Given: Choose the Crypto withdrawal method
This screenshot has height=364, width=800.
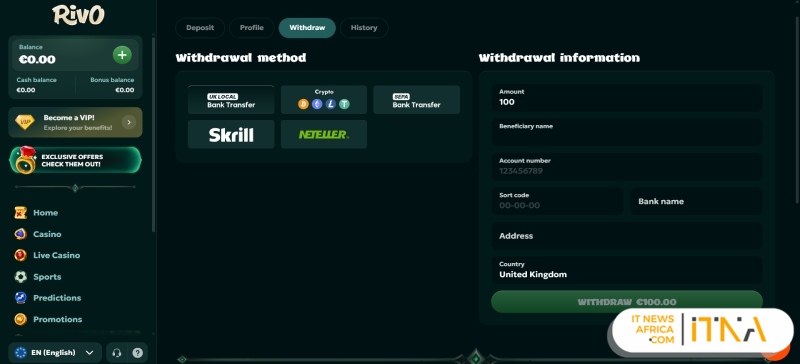Looking at the screenshot, I should pos(324,100).
